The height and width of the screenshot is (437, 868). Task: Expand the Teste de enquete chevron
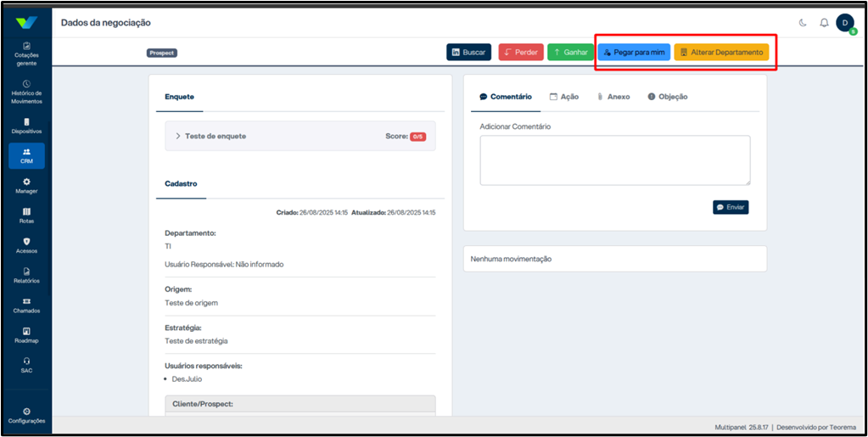177,136
